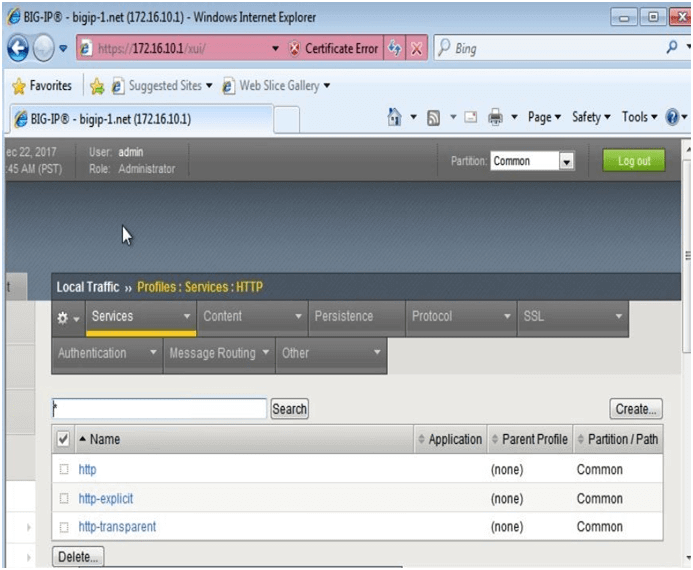Click the browser Back arrow button
The image size is (693, 570).
pyautogui.click(x=17, y=48)
